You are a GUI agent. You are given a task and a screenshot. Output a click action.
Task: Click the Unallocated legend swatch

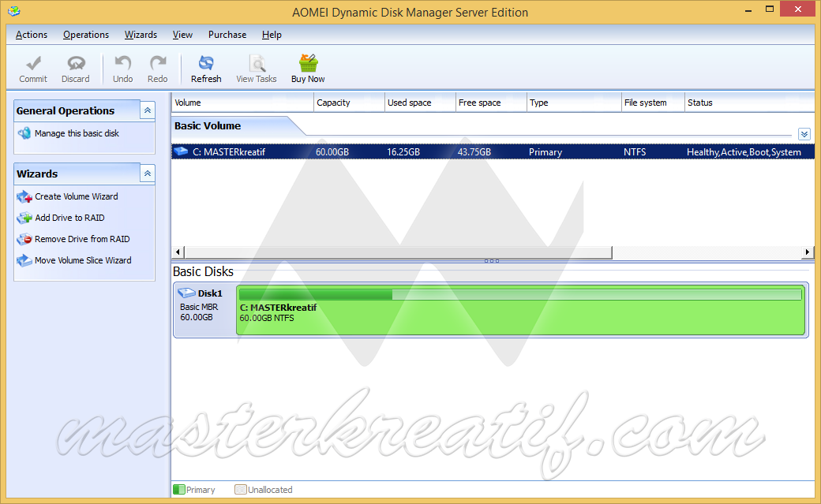(x=241, y=490)
